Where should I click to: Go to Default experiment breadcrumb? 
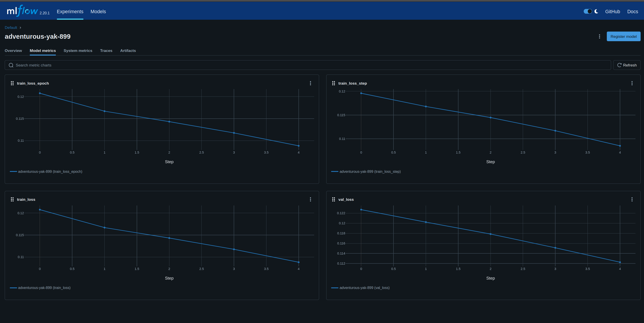(x=11, y=28)
